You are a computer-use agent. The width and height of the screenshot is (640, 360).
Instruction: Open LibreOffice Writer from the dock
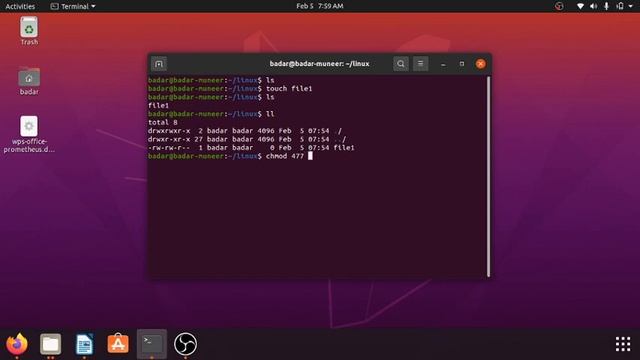[84, 344]
